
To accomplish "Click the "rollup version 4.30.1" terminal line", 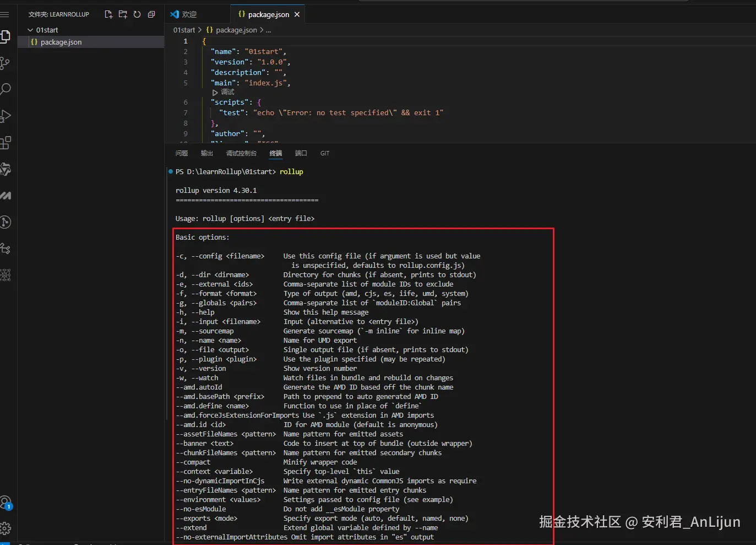I will pos(216,190).
